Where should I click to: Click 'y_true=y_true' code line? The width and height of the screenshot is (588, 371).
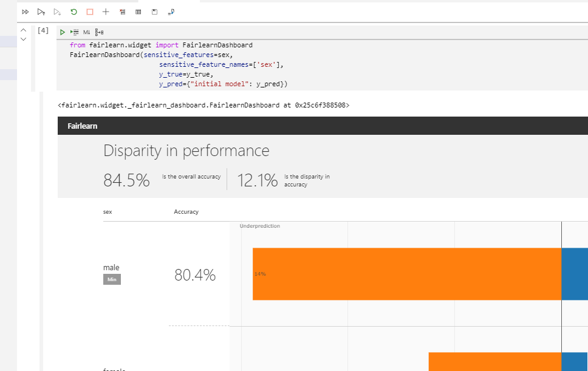point(186,74)
